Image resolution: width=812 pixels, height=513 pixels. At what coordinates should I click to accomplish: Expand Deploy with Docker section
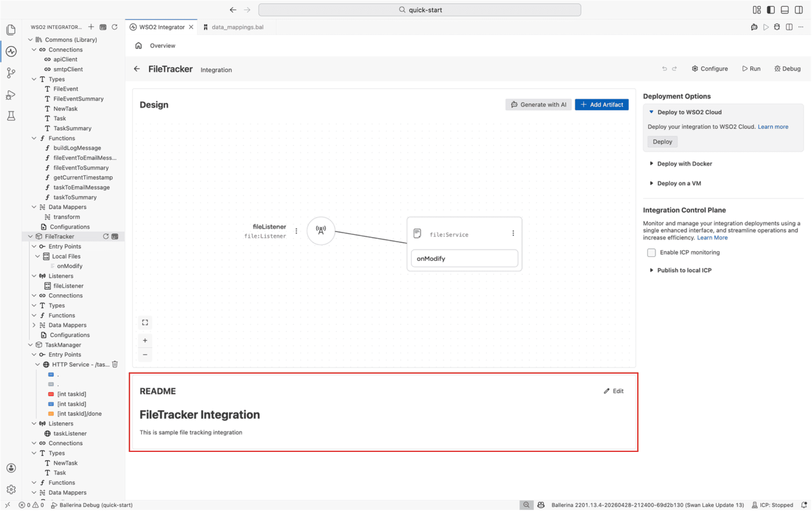(x=651, y=164)
